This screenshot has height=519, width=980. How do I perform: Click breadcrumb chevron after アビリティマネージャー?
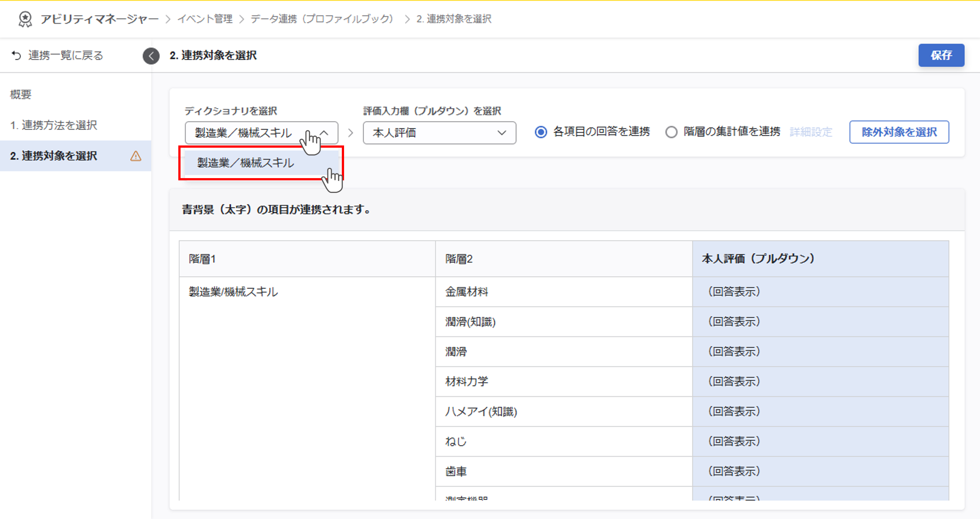coord(168,19)
